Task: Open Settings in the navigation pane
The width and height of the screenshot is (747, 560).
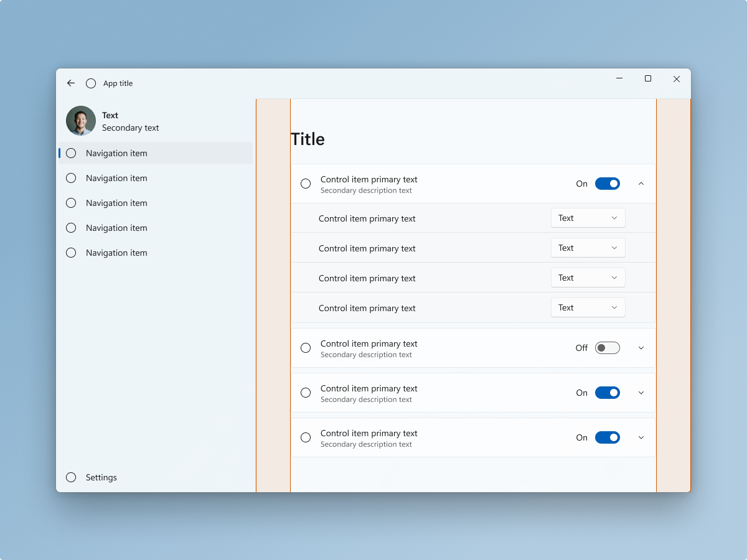Action: [156, 477]
